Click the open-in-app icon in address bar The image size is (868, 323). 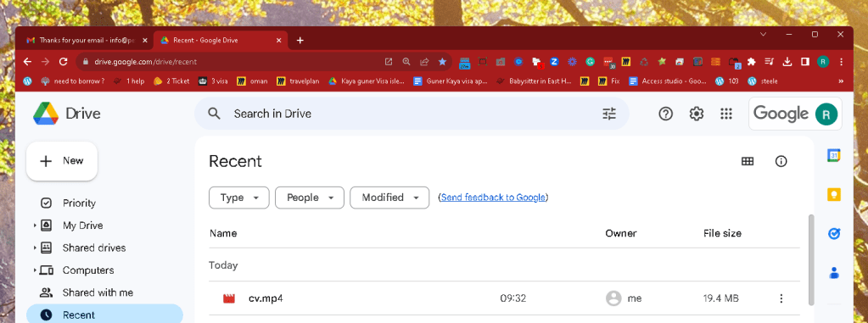[x=389, y=62]
